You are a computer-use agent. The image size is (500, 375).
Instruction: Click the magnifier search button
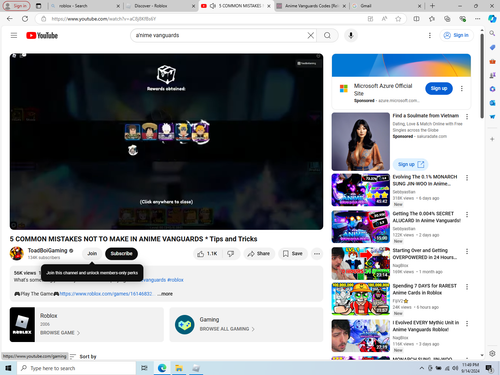coord(327,35)
